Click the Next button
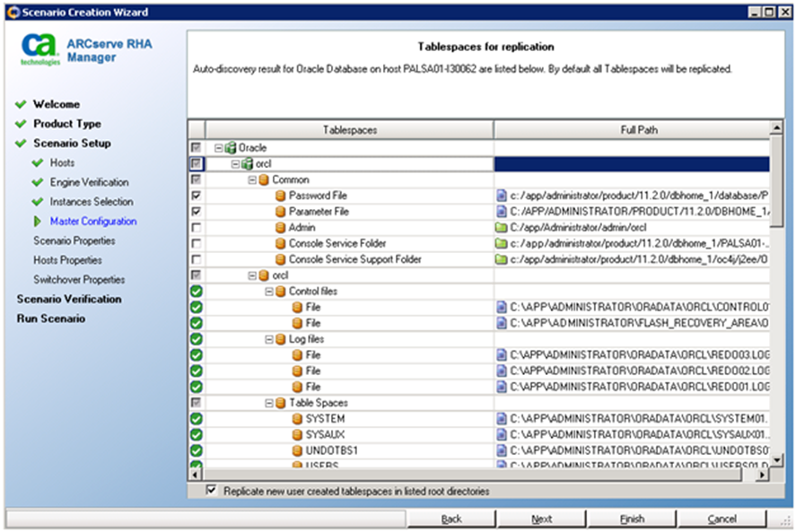The height and width of the screenshot is (532, 796). pos(542,519)
